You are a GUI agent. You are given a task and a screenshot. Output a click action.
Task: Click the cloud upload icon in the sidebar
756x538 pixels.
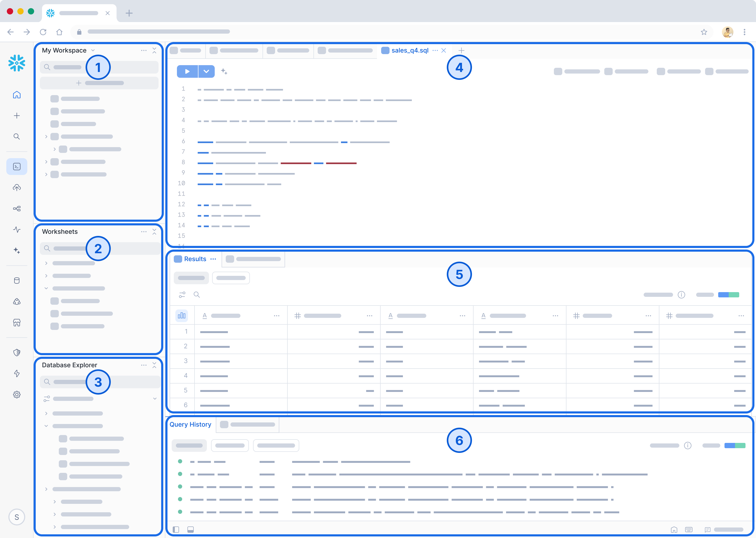(x=17, y=188)
